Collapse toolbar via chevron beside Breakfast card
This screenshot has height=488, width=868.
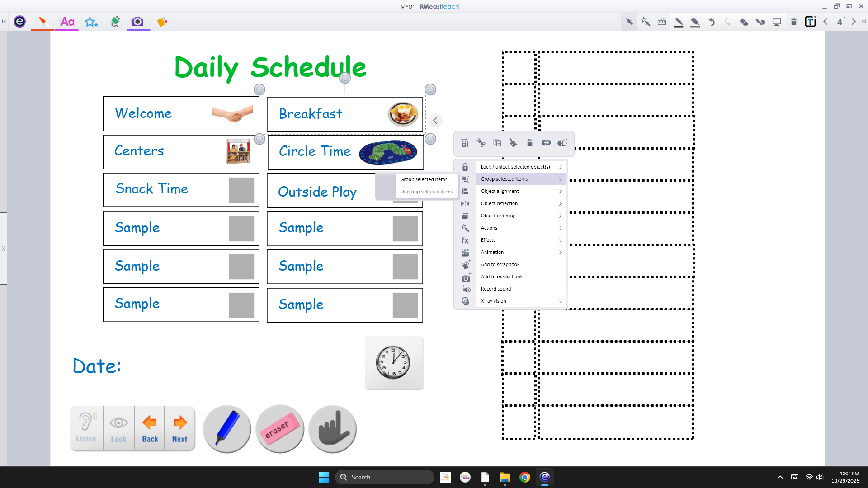[x=435, y=121]
